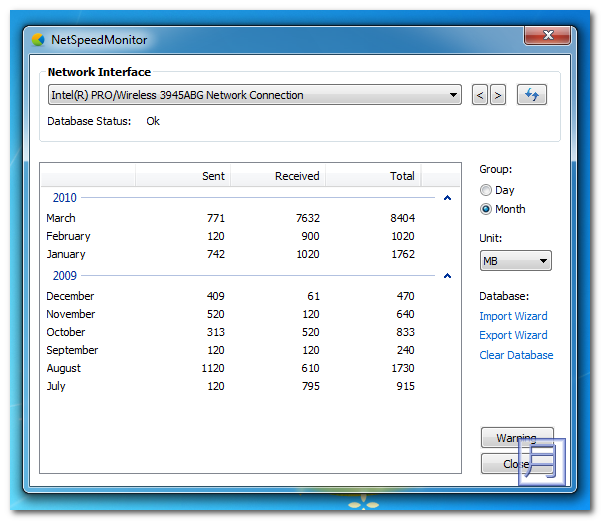
Task: Collapse the 2009 group
Action: pos(447,276)
